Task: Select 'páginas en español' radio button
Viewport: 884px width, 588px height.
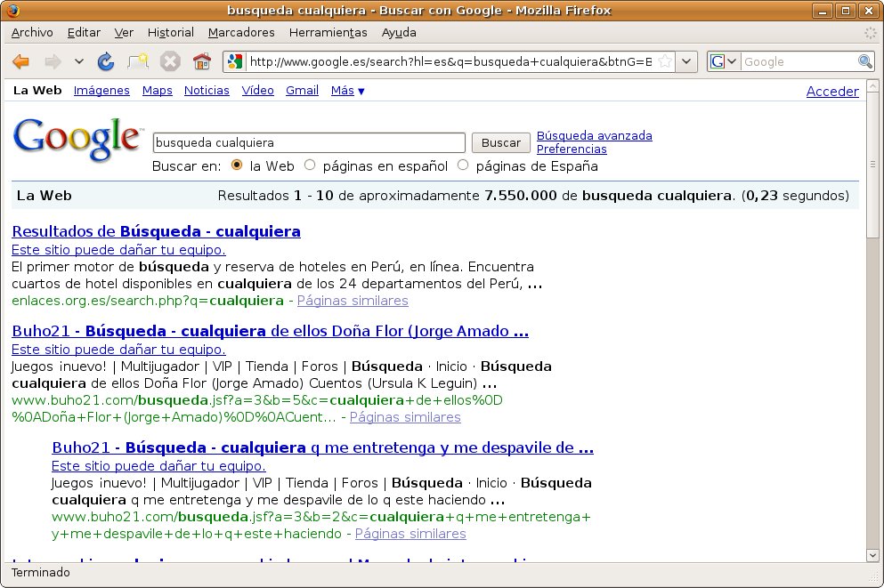Action: 310,165
